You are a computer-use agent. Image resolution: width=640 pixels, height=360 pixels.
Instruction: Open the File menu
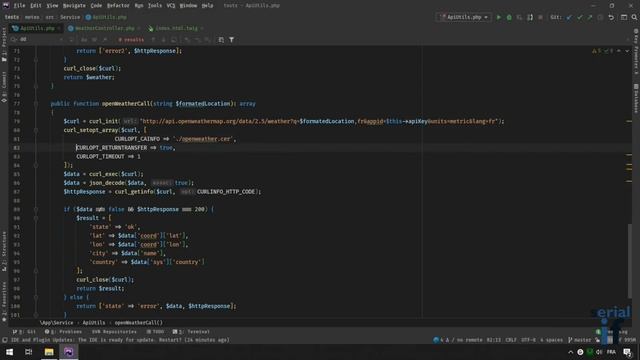click(19, 6)
